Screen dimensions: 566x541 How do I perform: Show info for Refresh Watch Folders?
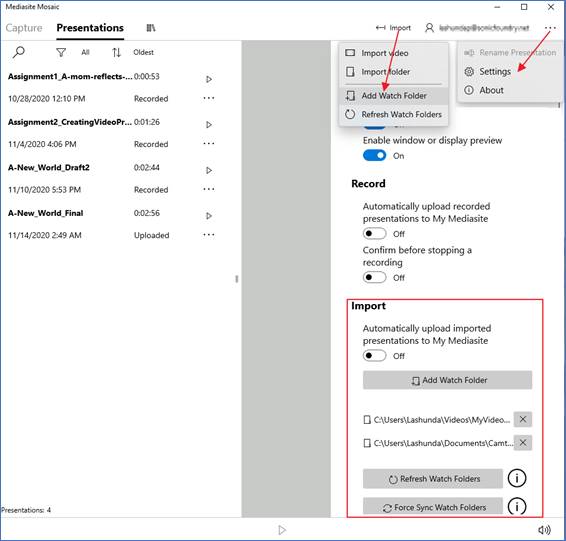pos(517,478)
